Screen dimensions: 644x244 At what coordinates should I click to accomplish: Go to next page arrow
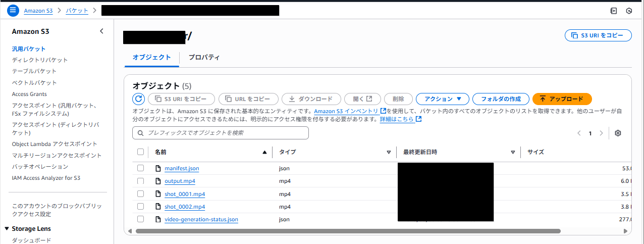tap(601, 133)
